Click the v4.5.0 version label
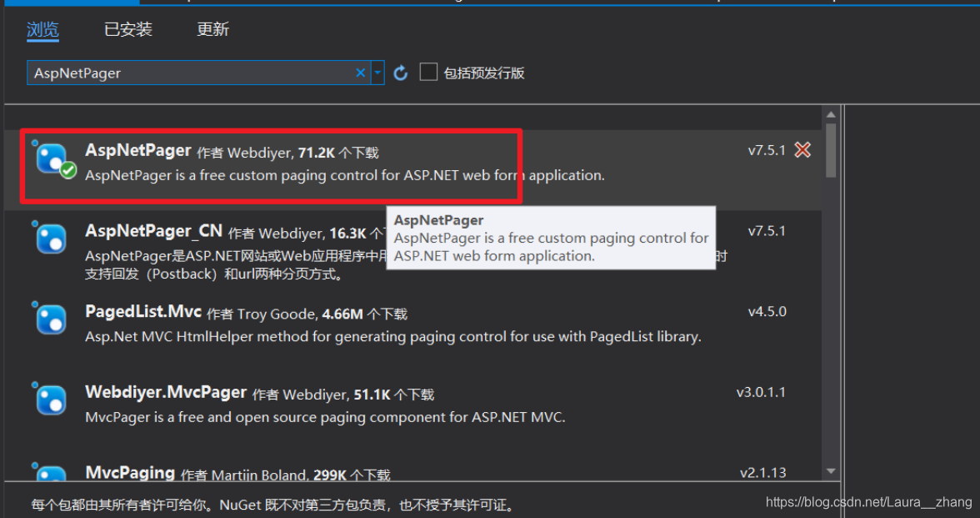The height and width of the screenshot is (518, 980). click(767, 312)
